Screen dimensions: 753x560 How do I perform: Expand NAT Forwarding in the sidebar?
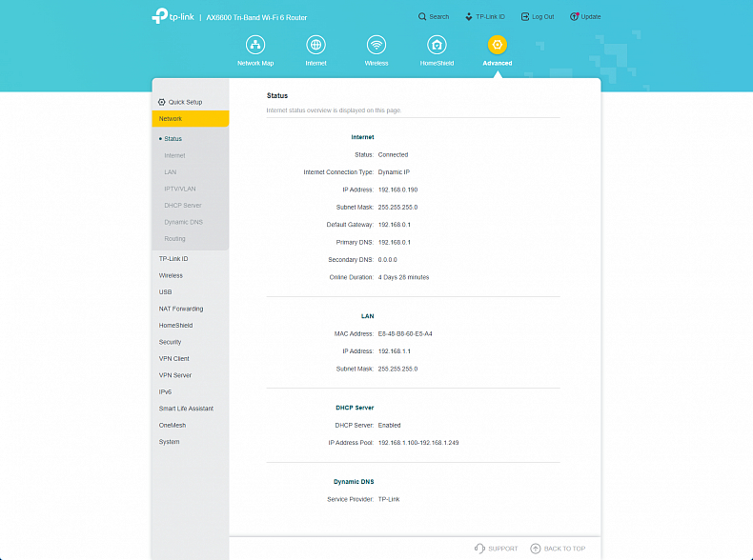pyautogui.click(x=181, y=309)
